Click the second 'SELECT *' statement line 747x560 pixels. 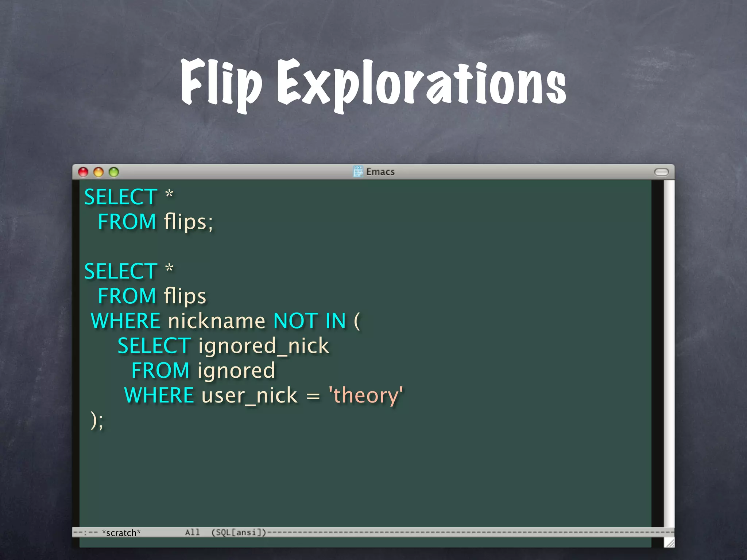click(129, 271)
